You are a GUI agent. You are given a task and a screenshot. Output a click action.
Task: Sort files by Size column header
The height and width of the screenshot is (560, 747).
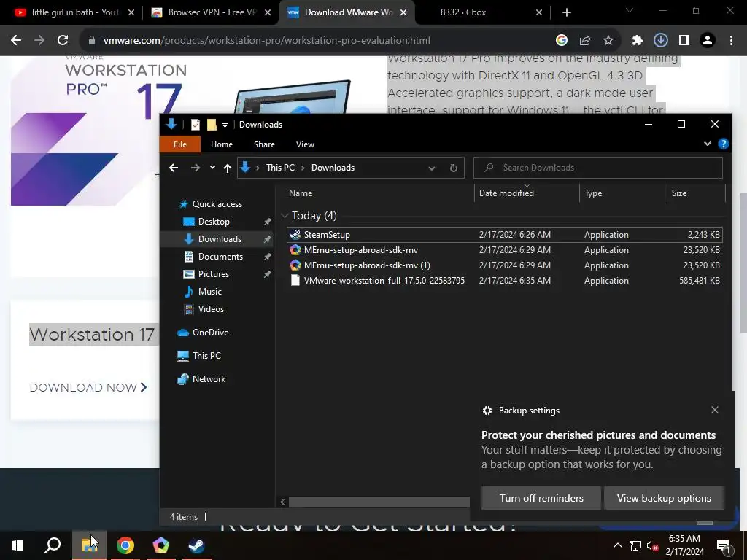(695, 192)
